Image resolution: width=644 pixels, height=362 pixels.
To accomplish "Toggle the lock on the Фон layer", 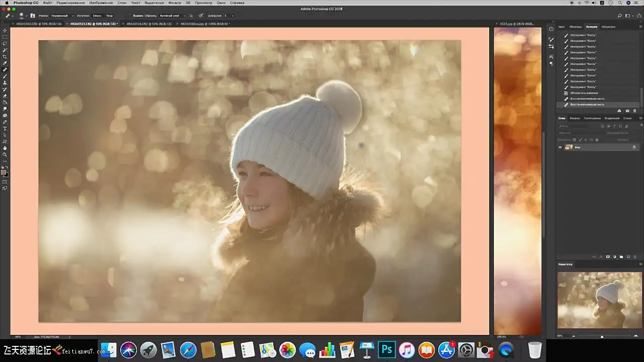I will pyautogui.click(x=634, y=147).
